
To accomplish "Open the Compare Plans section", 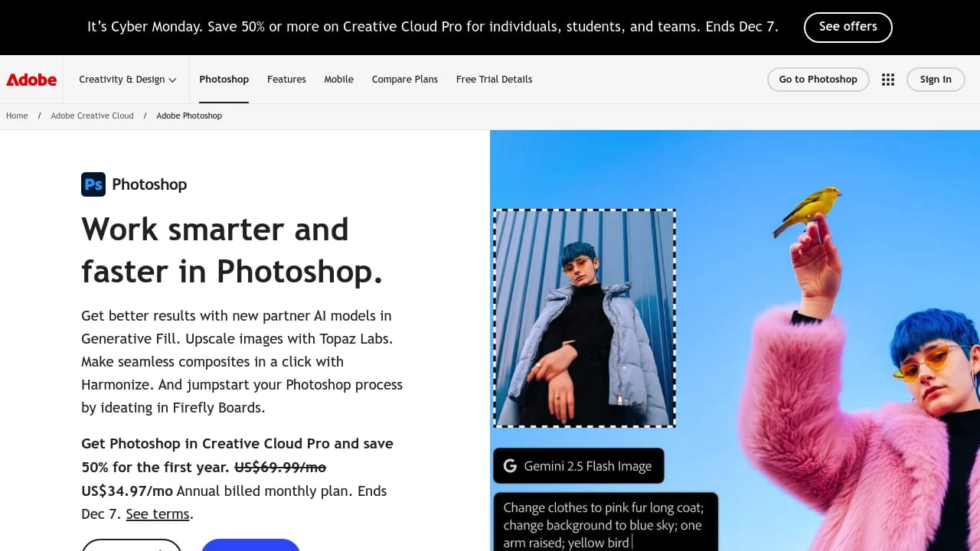I will click(404, 79).
